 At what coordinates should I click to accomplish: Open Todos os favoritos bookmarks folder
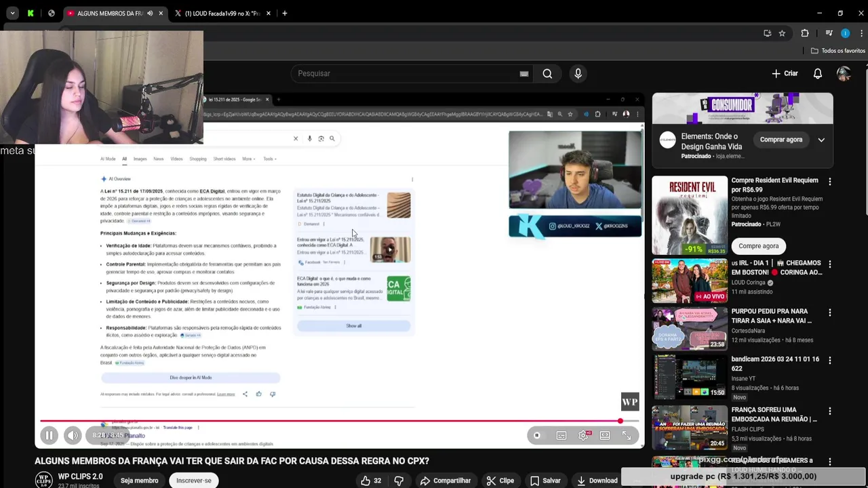pyautogui.click(x=838, y=51)
